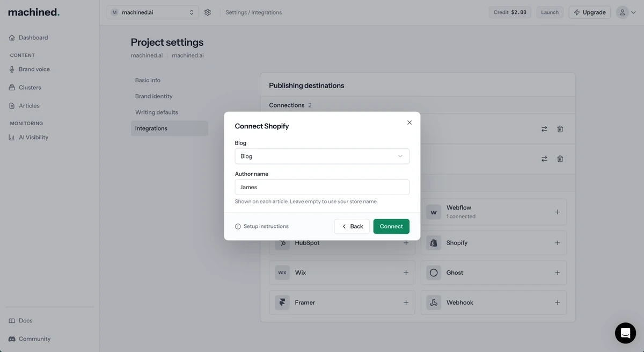This screenshot has height=352, width=644.
Task: Click the Webflow logo icon
Action: point(434,212)
